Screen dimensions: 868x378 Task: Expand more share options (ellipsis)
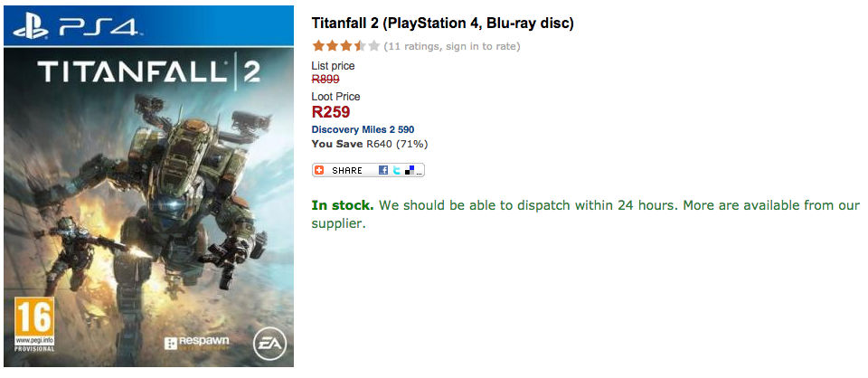coord(420,170)
